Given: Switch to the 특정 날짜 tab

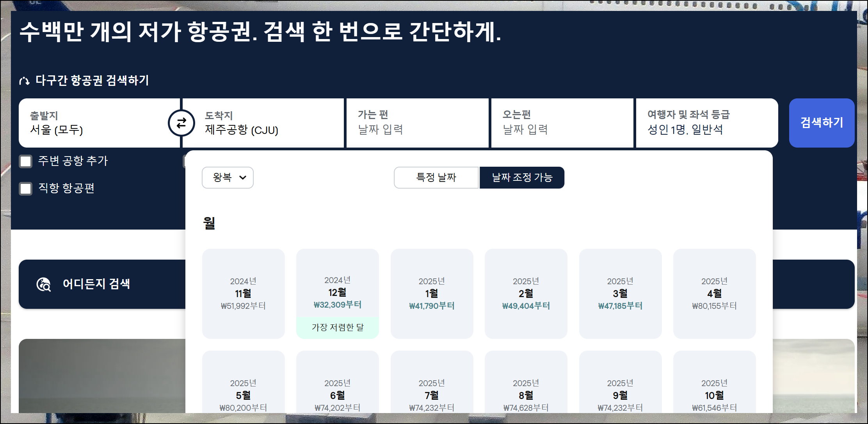Looking at the screenshot, I should coord(436,178).
